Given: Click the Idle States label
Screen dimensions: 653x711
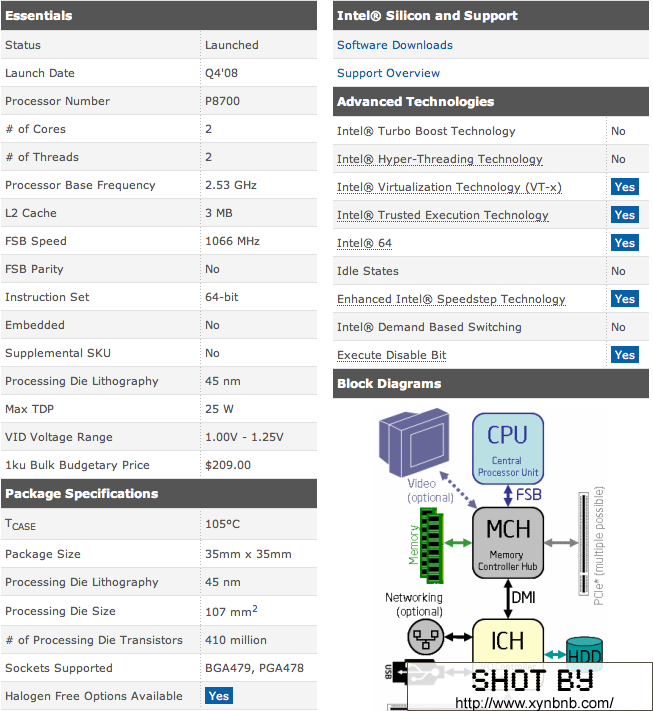Looking at the screenshot, I should coord(368,271).
